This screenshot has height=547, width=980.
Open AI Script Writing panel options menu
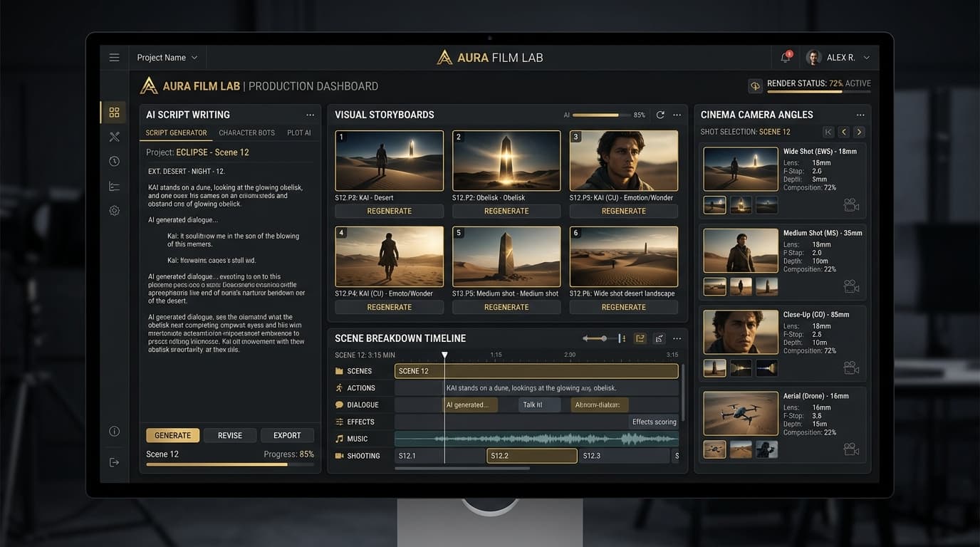point(310,115)
